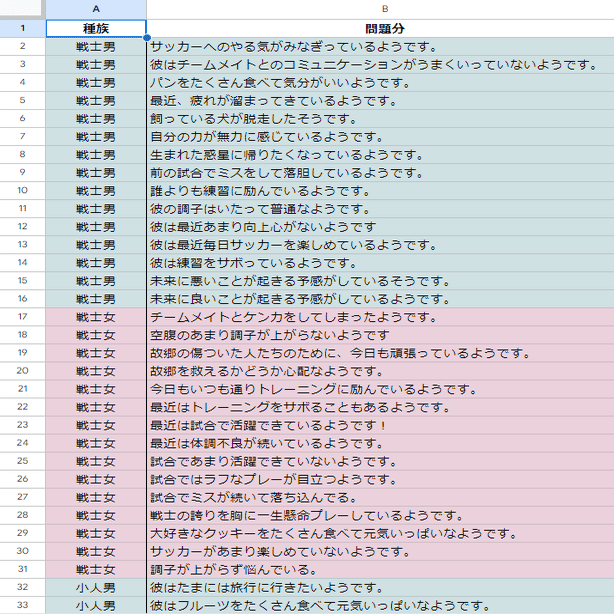
Task: Select row 32 header
Action: (23, 587)
